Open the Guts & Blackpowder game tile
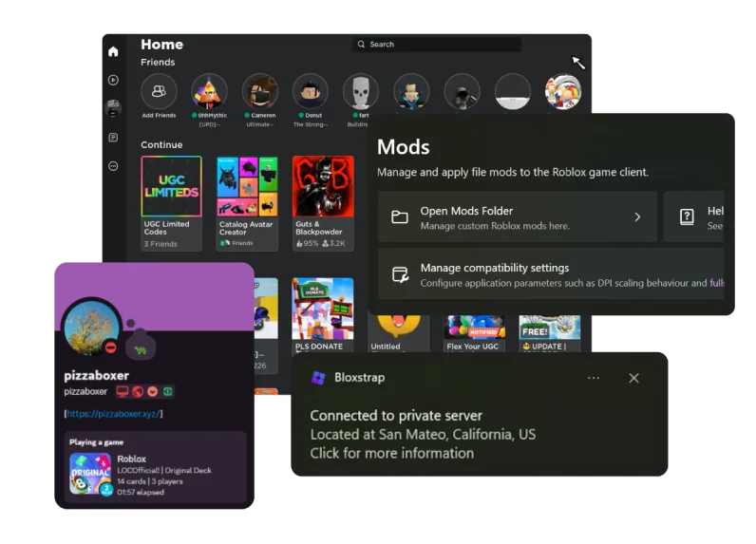Image resolution: width=756 pixels, height=544 pixels. tap(323, 203)
